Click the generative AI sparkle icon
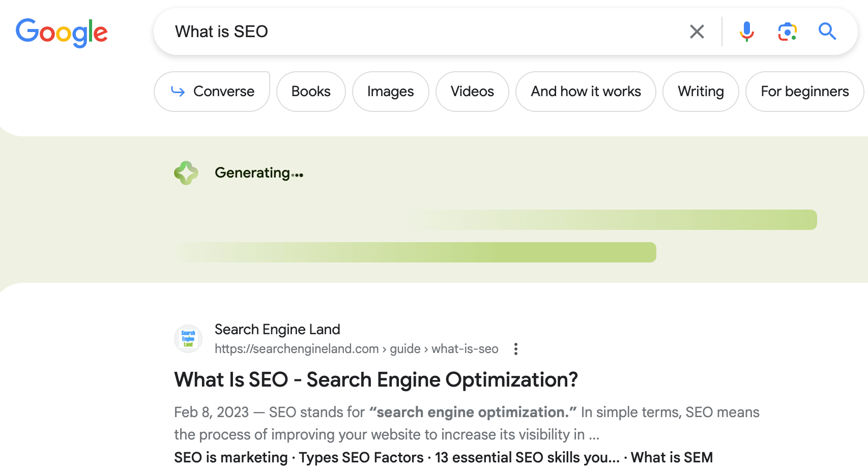Screen dimensions: 868x469 point(186,173)
